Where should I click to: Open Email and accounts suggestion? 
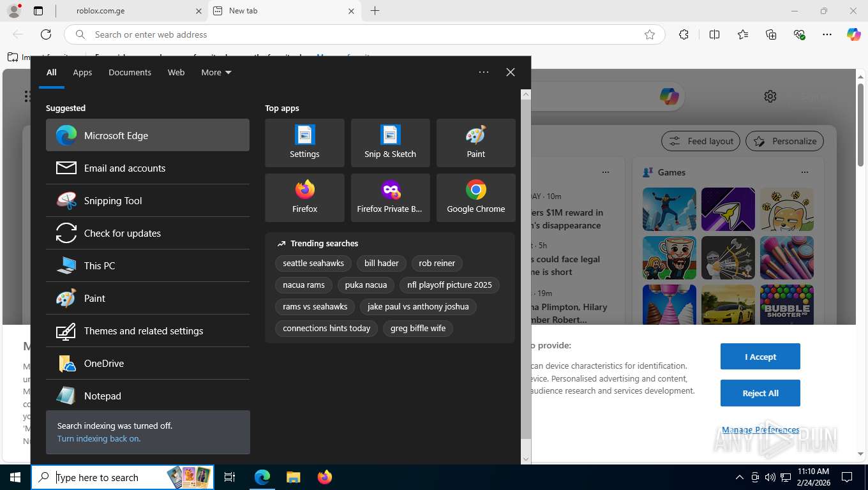point(147,168)
